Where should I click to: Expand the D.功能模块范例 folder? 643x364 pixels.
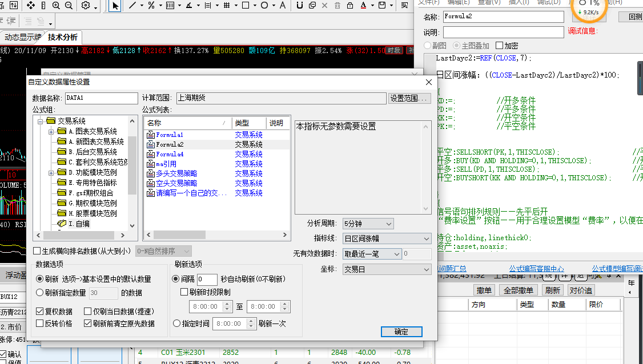click(51, 172)
